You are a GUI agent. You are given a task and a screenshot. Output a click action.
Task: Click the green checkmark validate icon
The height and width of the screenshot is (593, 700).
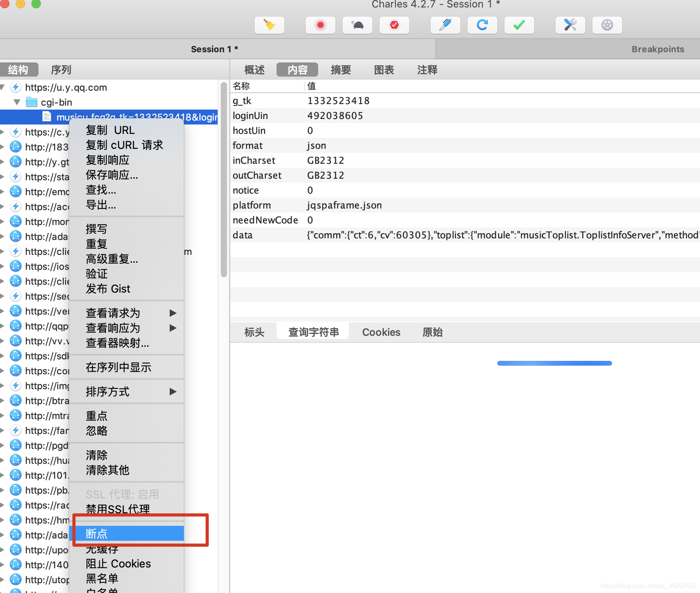pyautogui.click(x=519, y=25)
